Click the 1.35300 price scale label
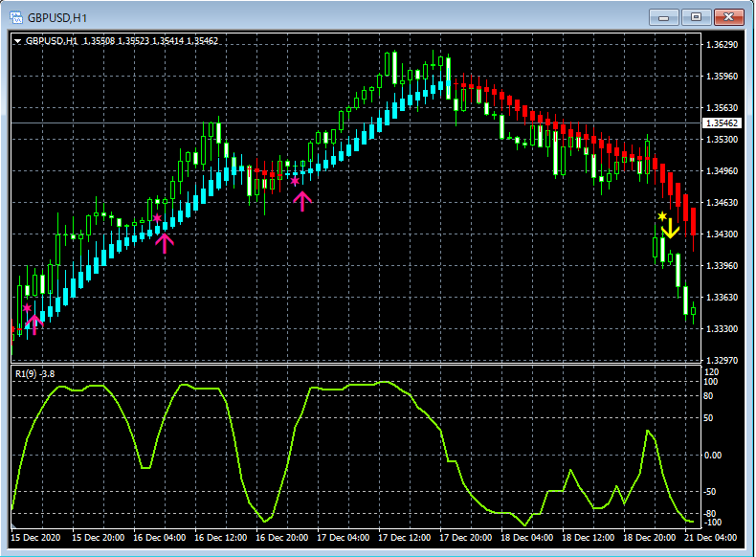This screenshot has height=557, width=756. click(x=722, y=140)
